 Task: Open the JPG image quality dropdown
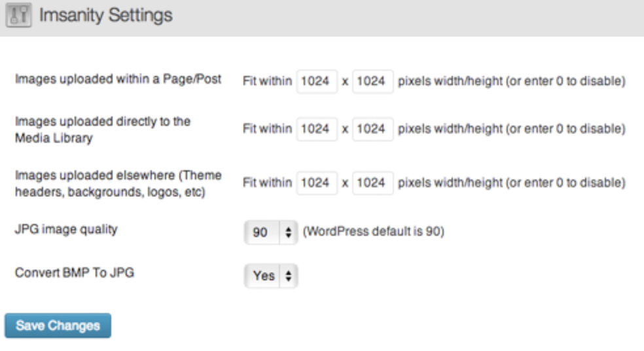click(x=271, y=232)
